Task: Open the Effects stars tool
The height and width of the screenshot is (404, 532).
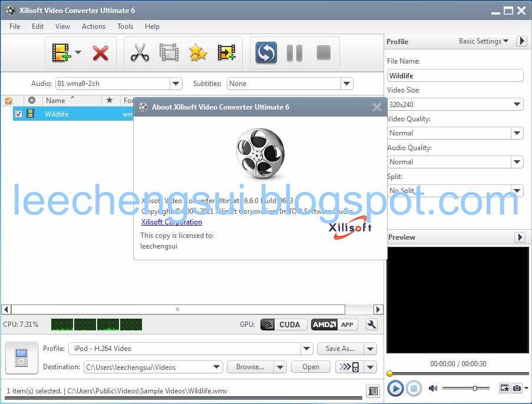Action: point(198,52)
